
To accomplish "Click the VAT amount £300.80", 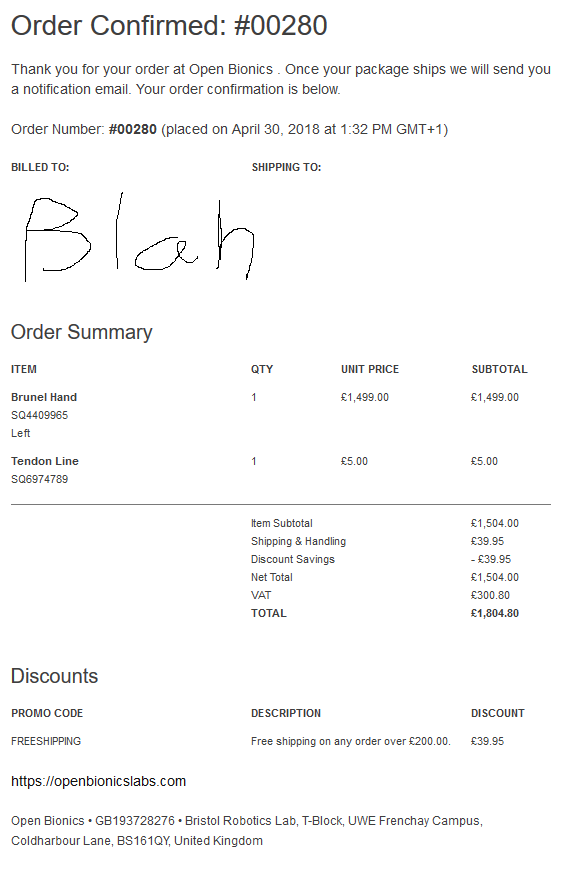I will coord(490,595).
